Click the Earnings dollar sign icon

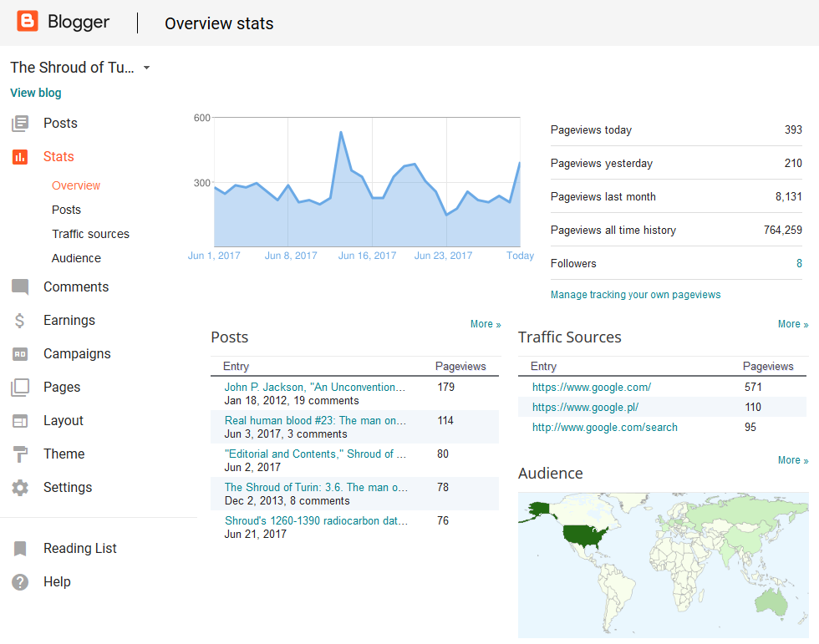tap(20, 321)
